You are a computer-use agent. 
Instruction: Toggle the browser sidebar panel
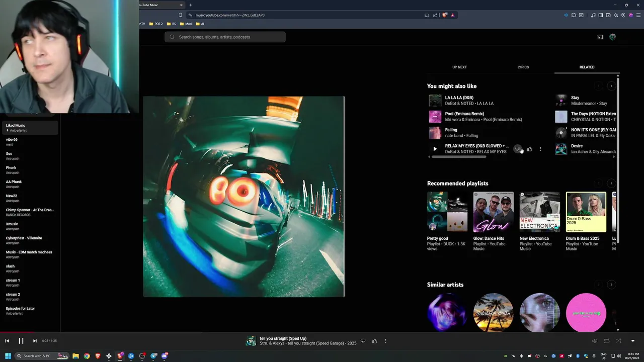pyautogui.click(x=600, y=15)
